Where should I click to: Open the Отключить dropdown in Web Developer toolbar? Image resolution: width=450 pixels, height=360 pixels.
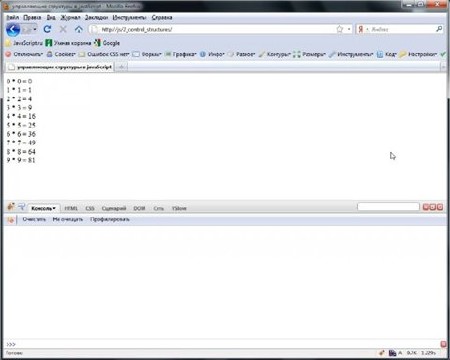(25, 54)
